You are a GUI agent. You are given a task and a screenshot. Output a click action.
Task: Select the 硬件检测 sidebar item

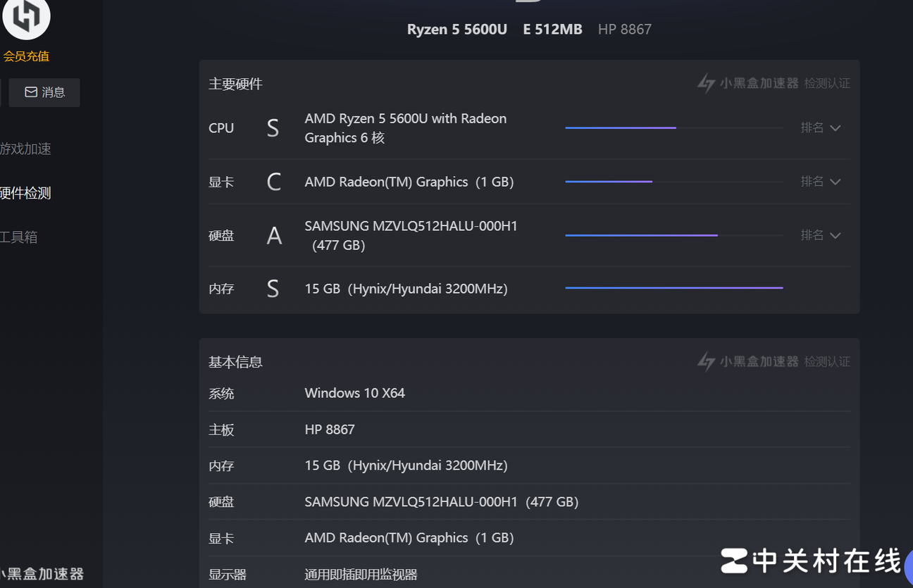[x=26, y=193]
